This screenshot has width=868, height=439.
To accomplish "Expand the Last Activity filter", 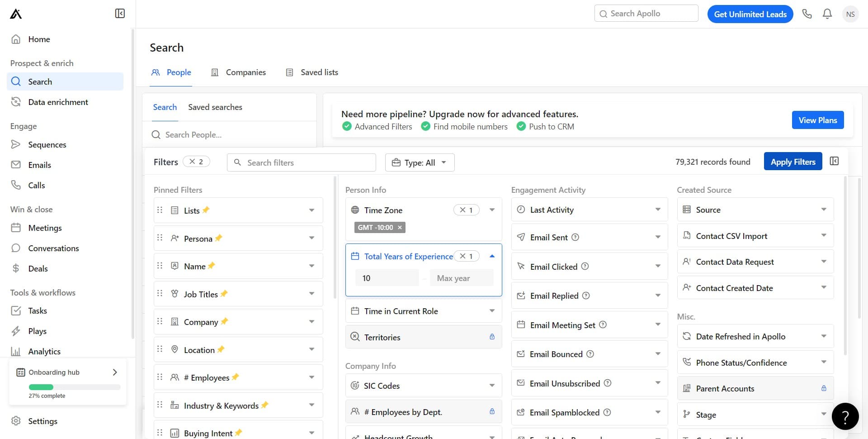I will point(657,210).
